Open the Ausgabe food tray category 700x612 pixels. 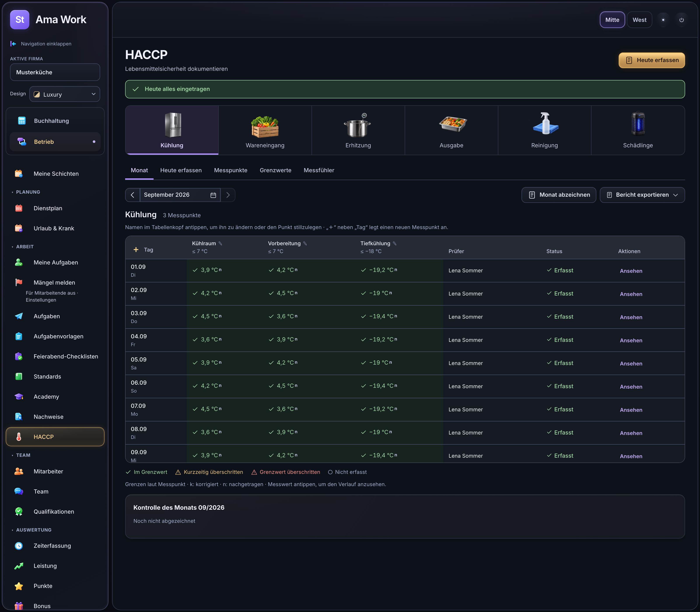[451, 130]
